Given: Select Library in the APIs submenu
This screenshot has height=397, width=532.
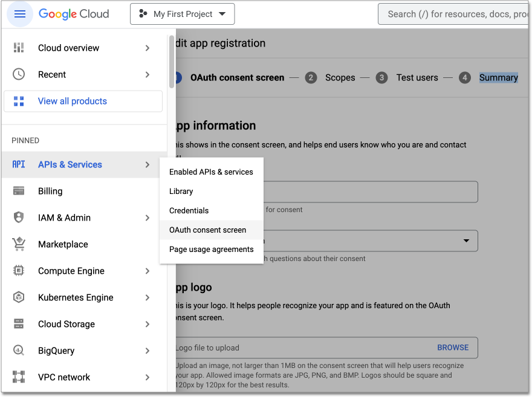Looking at the screenshot, I should [181, 191].
